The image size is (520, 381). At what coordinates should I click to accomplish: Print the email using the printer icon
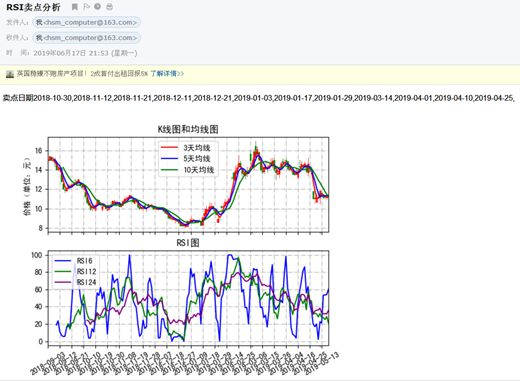[109, 7]
